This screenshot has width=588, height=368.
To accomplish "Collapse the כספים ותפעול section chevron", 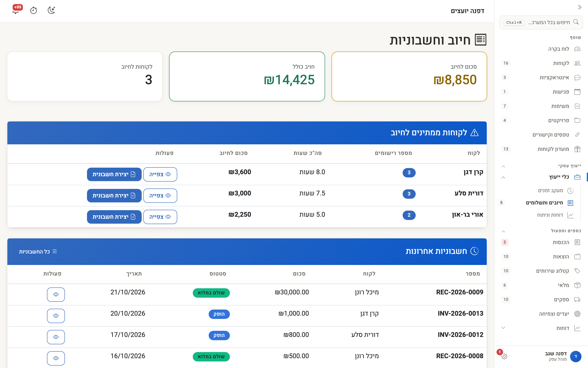I will pyautogui.click(x=503, y=231).
